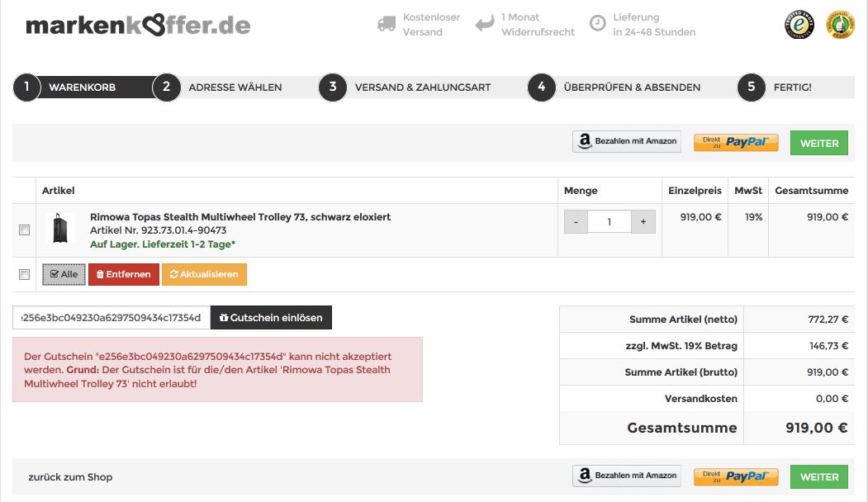Click the bottom Direkt zu PayPal button
868x502 pixels.
[x=736, y=476]
